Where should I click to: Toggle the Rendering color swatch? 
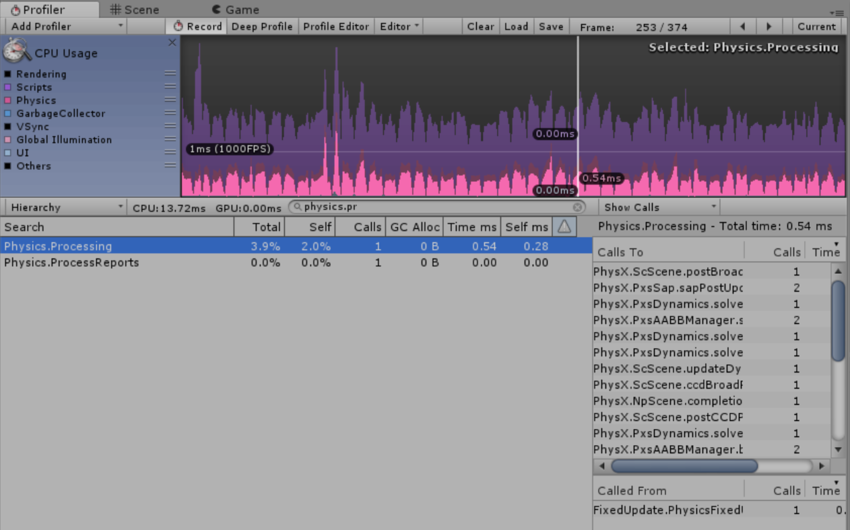point(8,74)
